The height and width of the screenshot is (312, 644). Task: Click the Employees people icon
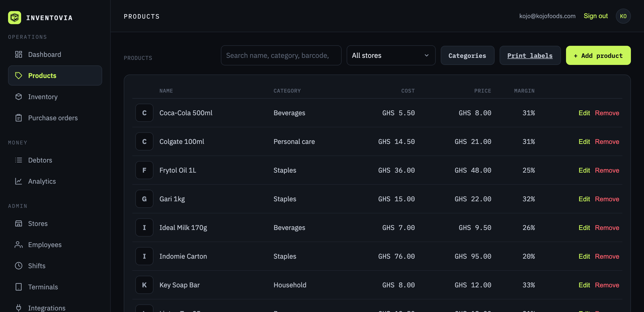click(x=19, y=245)
